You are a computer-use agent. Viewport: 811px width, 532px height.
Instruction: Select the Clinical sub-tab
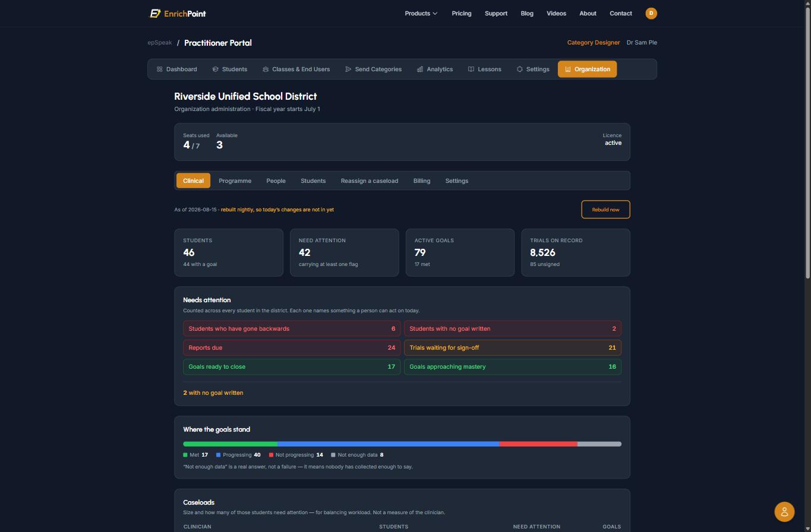(x=193, y=180)
